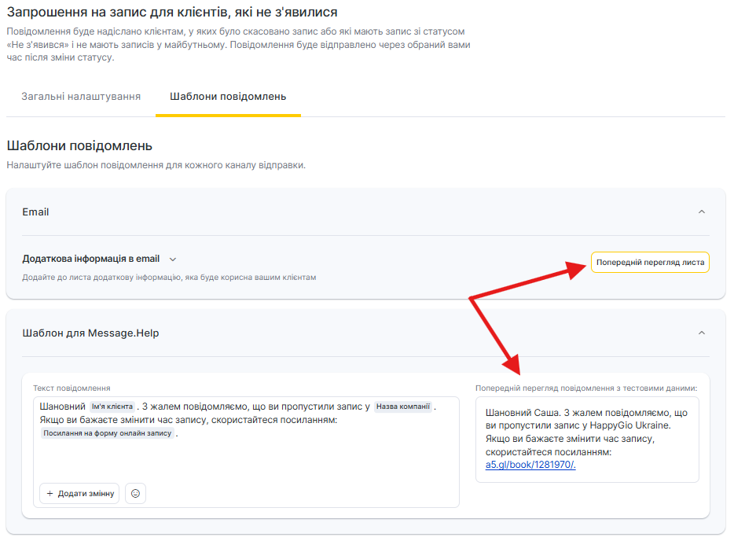Select the Шаблони повідомлень tab

pyautogui.click(x=228, y=97)
